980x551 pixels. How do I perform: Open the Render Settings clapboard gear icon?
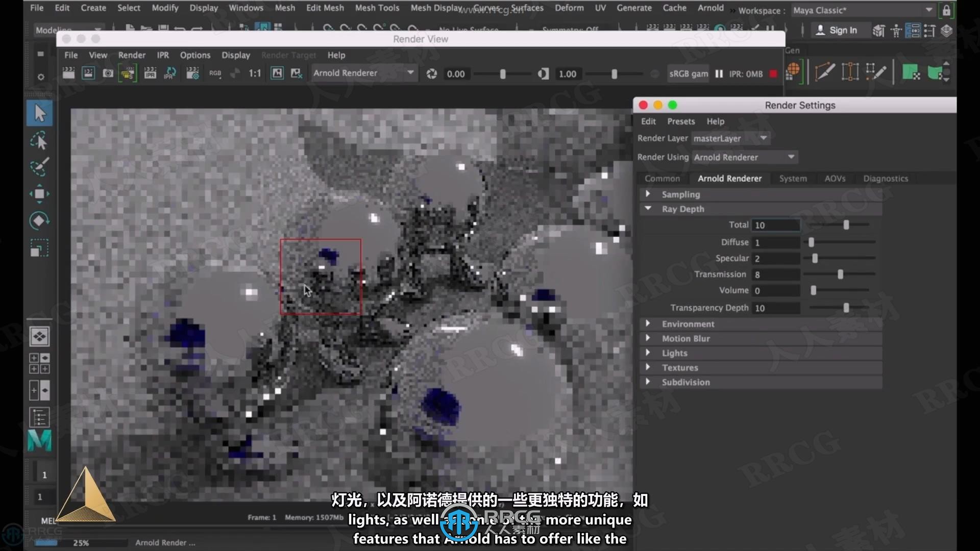[x=192, y=73]
